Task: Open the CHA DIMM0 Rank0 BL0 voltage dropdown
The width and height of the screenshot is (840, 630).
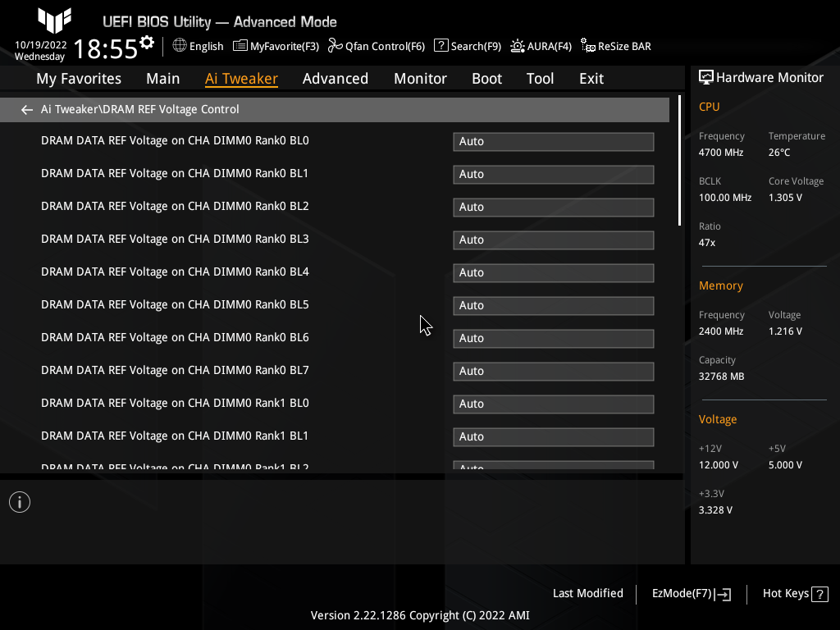Action: (x=553, y=141)
